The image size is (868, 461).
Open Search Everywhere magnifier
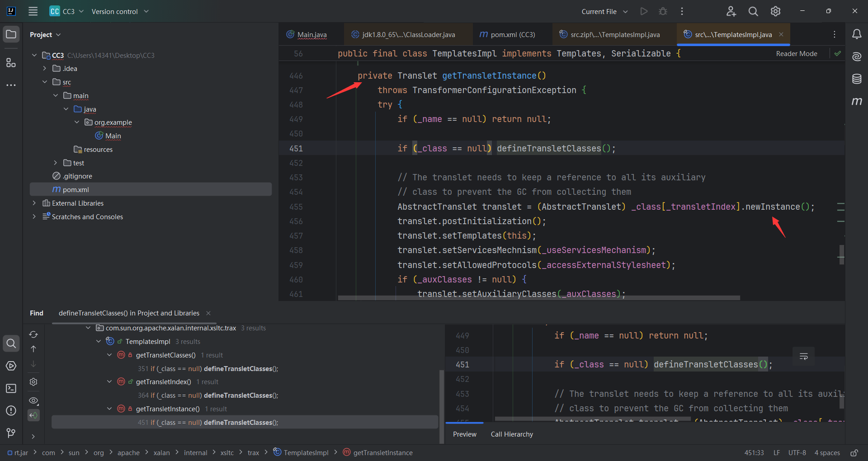pos(753,11)
